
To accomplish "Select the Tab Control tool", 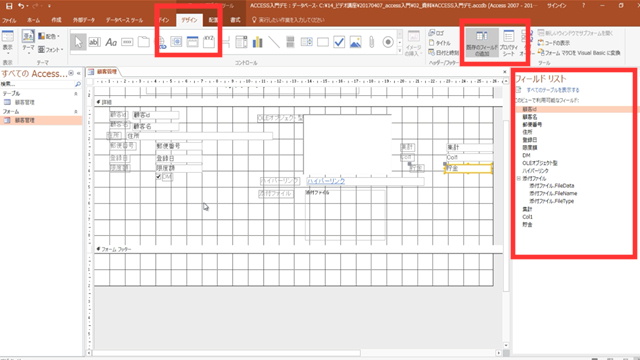I will 144,42.
